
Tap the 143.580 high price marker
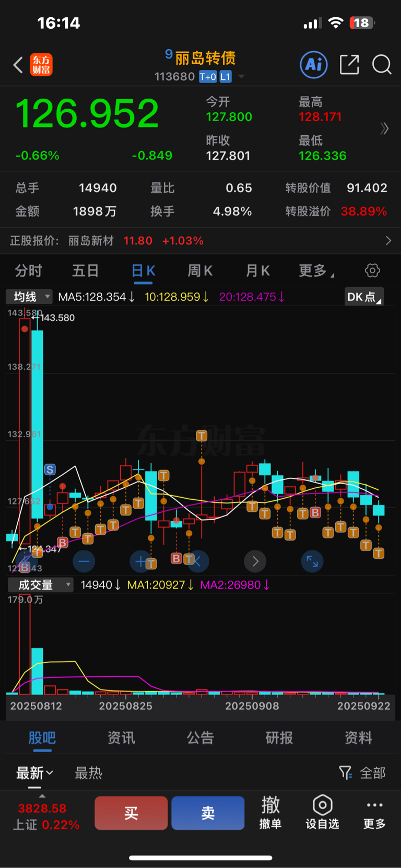[54, 318]
